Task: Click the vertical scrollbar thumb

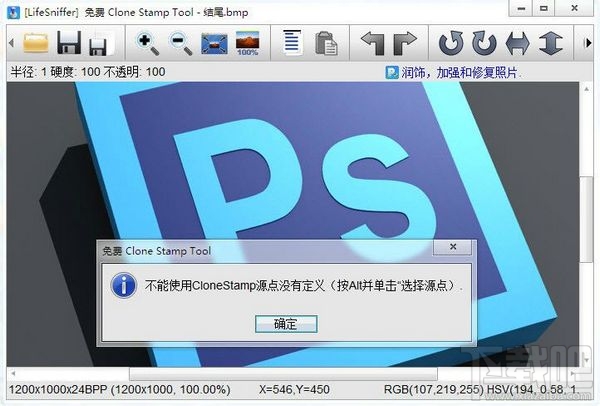Action: [x=586, y=219]
